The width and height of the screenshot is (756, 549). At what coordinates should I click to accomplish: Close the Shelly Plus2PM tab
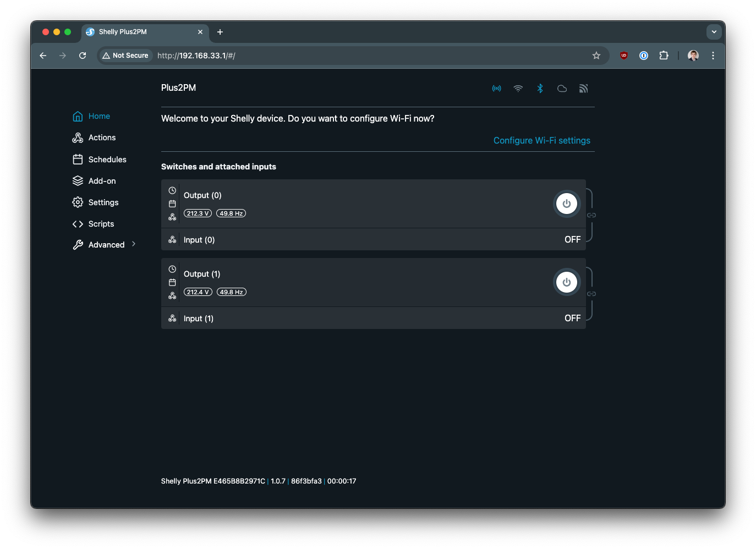[200, 32]
